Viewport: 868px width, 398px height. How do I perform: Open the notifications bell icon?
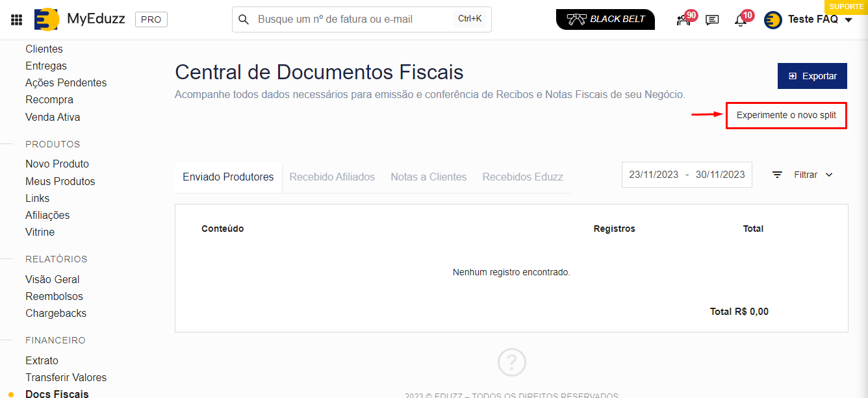click(x=740, y=20)
